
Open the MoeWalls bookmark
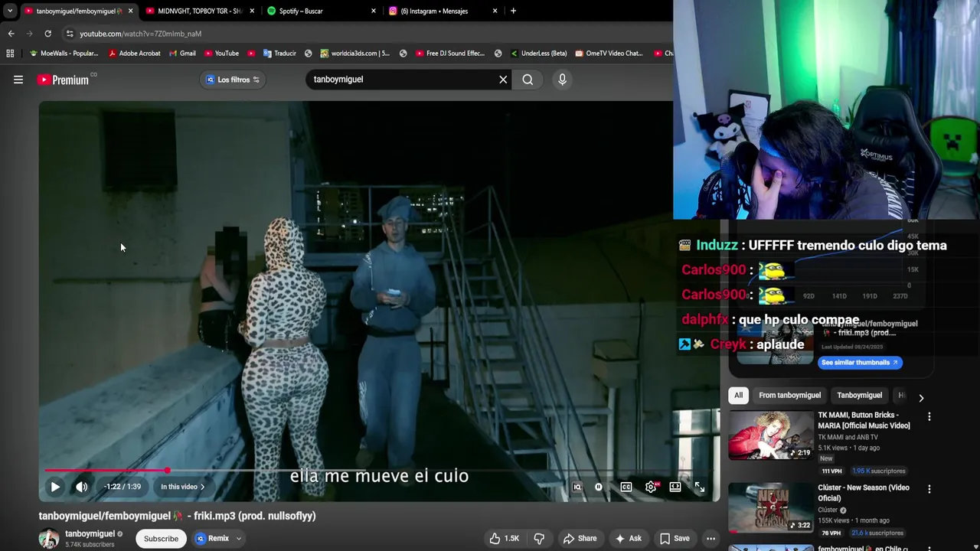(x=64, y=54)
